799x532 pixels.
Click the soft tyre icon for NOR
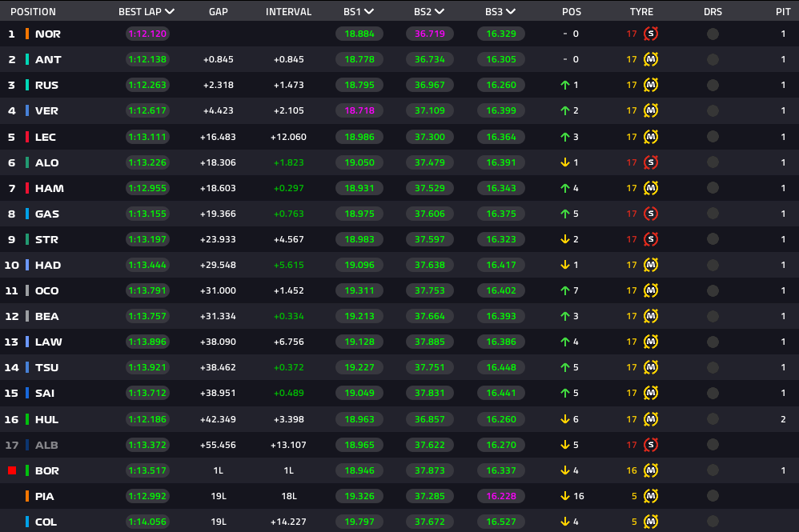651,34
